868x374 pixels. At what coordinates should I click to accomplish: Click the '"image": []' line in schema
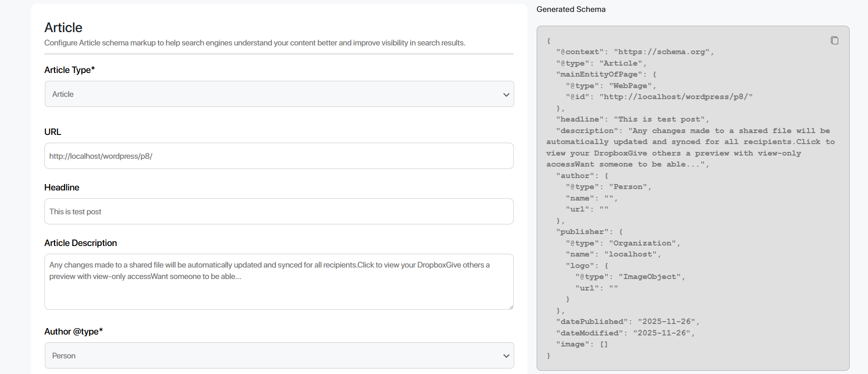pyautogui.click(x=582, y=344)
